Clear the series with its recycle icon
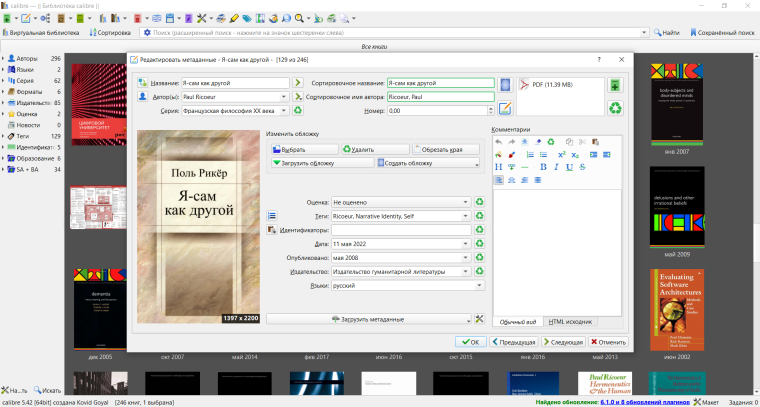The width and height of the screenshot is (760, 407). [x=297, y=110]
